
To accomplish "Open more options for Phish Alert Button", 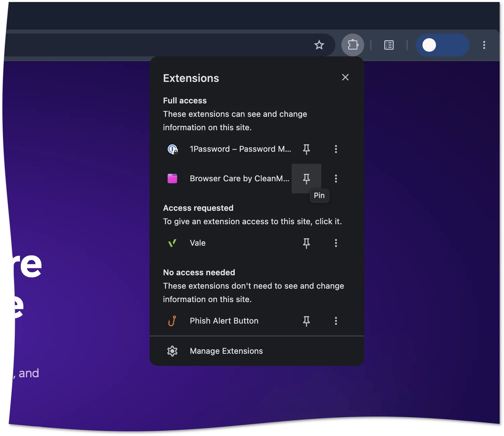I will (336, 321).
